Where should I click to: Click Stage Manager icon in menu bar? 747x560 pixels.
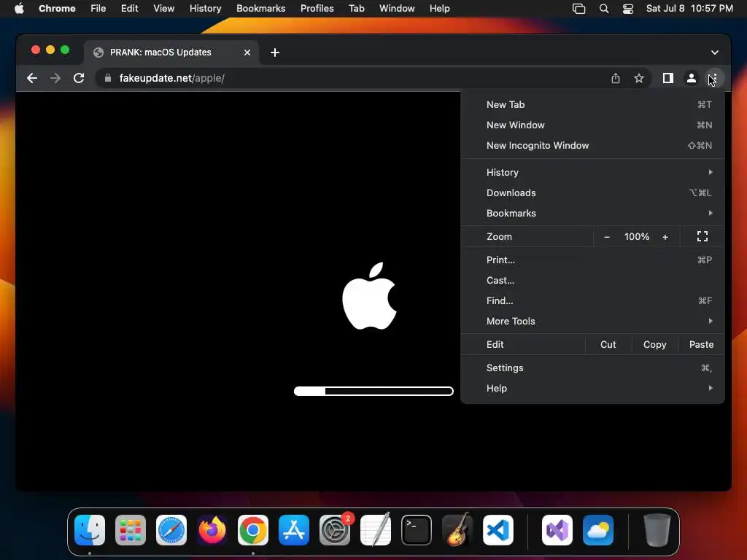tap(578, 9)
